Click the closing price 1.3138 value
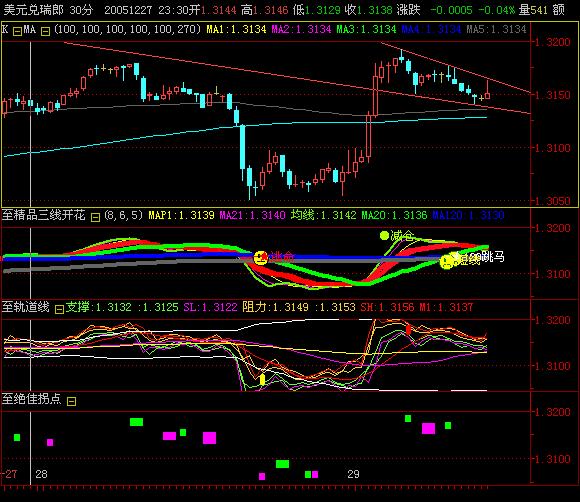The height and width of the screenshot is (502, 580). (x=374, y=10)
